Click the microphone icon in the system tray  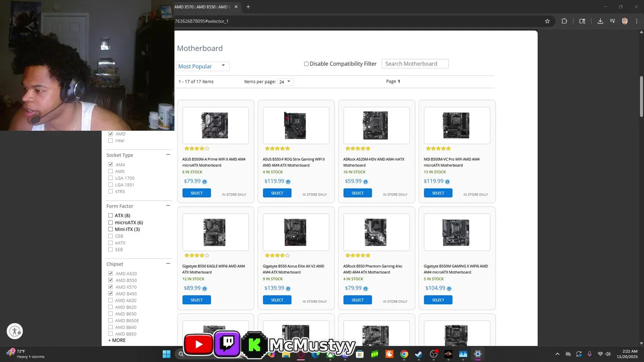pos(589,354)
